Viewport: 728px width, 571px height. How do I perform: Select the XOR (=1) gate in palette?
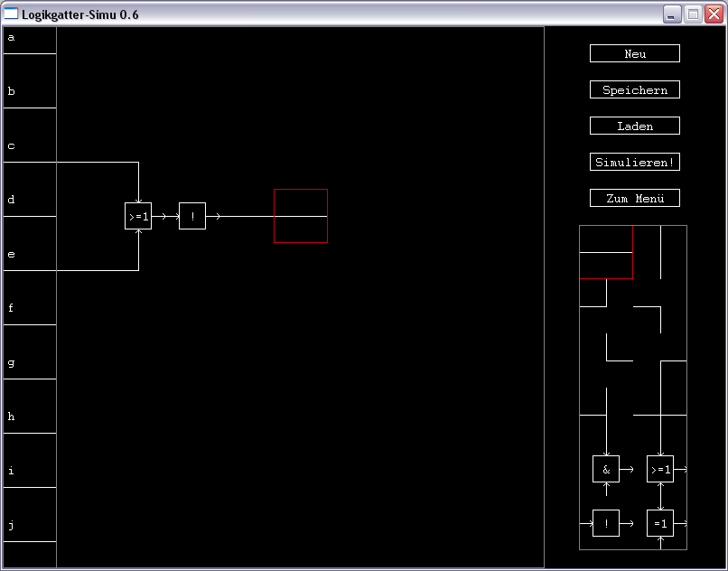point(660,523)
